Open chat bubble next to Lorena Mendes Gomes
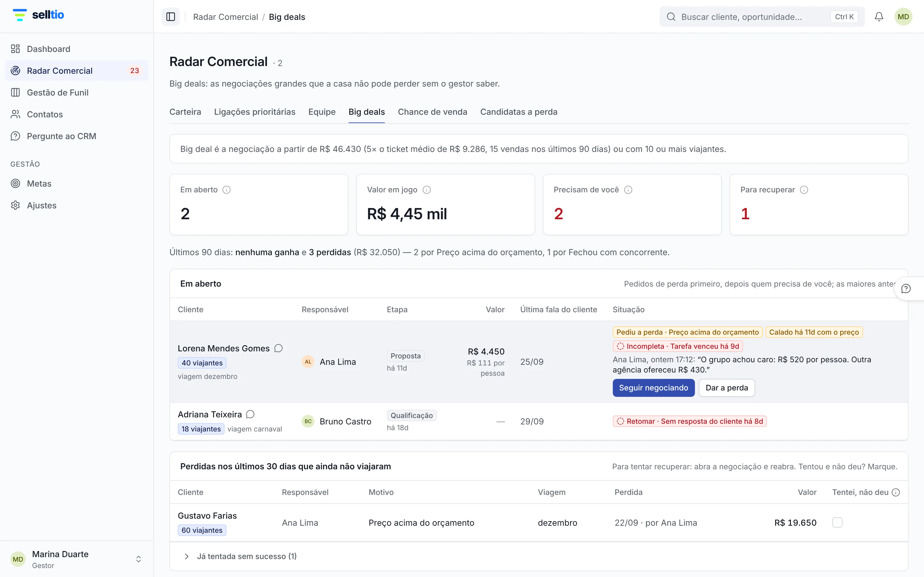Viewport: 924px width, 577px height. click(x=279, y=348)
